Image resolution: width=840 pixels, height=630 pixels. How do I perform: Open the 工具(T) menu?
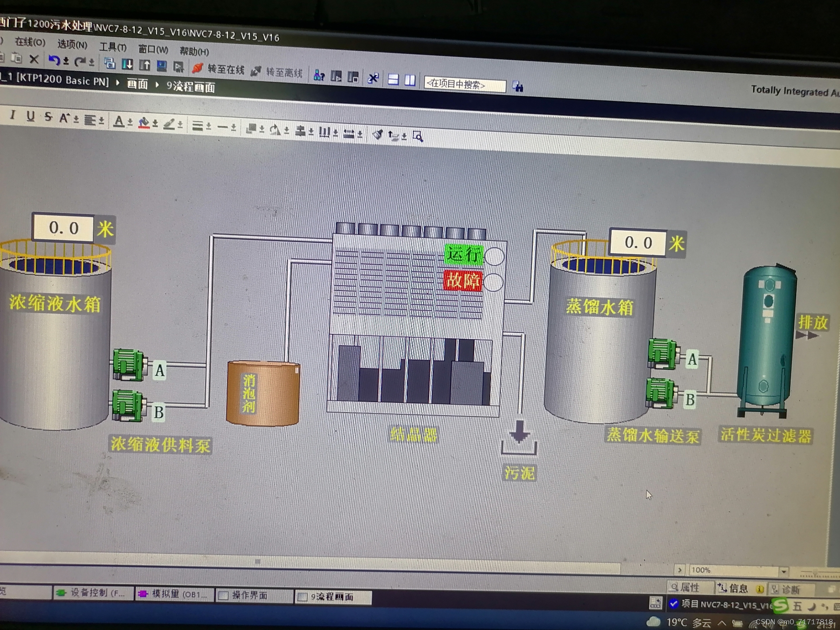tap(113, 47)
